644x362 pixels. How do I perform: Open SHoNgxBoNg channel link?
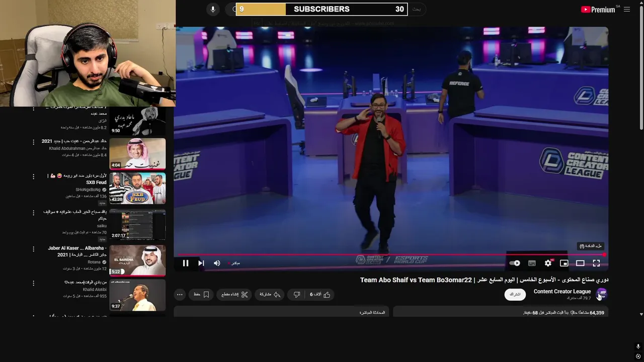coord(88,190)
